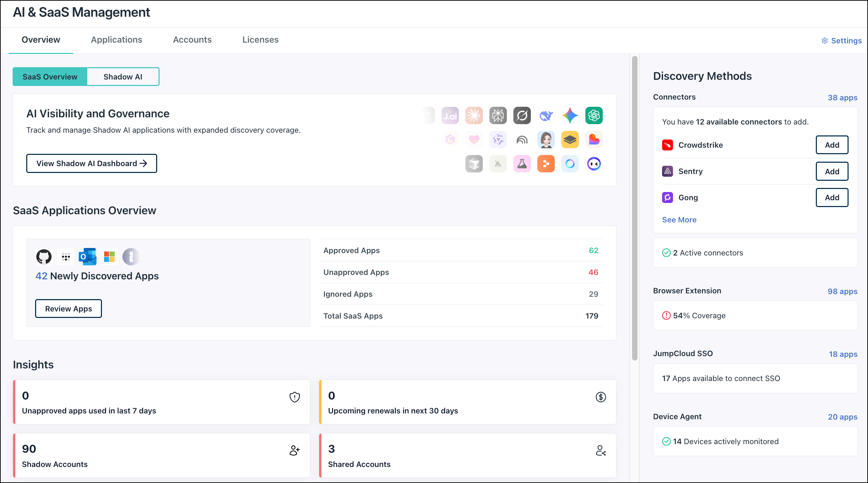Open the Settings link

(x=841, y=40)
